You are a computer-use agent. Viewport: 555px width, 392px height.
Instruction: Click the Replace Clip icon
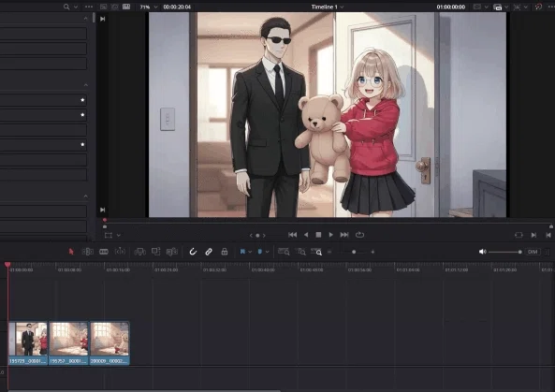(172, 252)
